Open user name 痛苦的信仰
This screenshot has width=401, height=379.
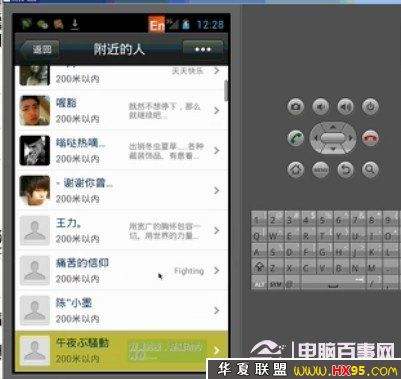[x=82, y=263]
